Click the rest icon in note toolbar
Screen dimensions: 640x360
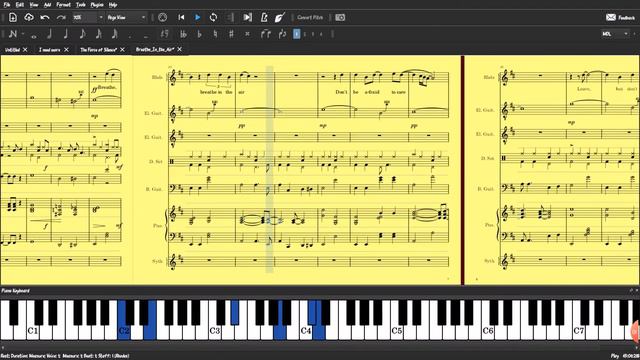(x=164, y=34)
